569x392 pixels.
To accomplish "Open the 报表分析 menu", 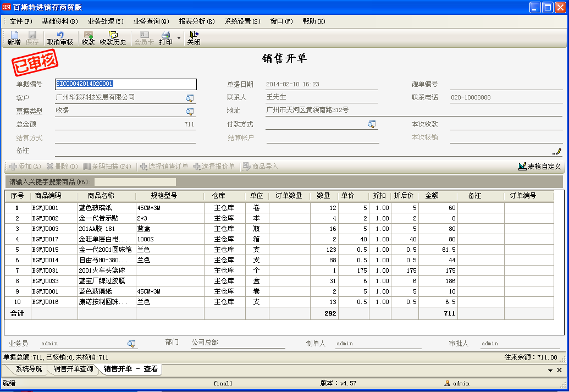I will [x=196, y=21].
